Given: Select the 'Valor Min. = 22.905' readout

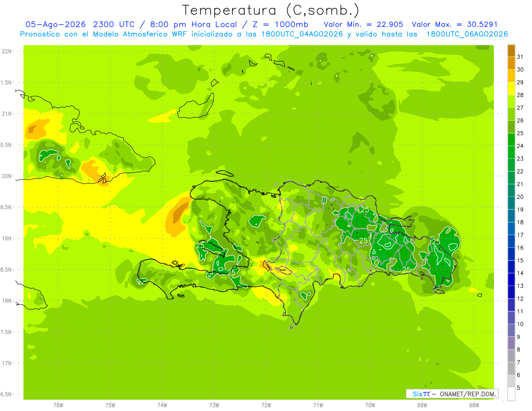Looking at the screenshot, I should tap(364, 24).
